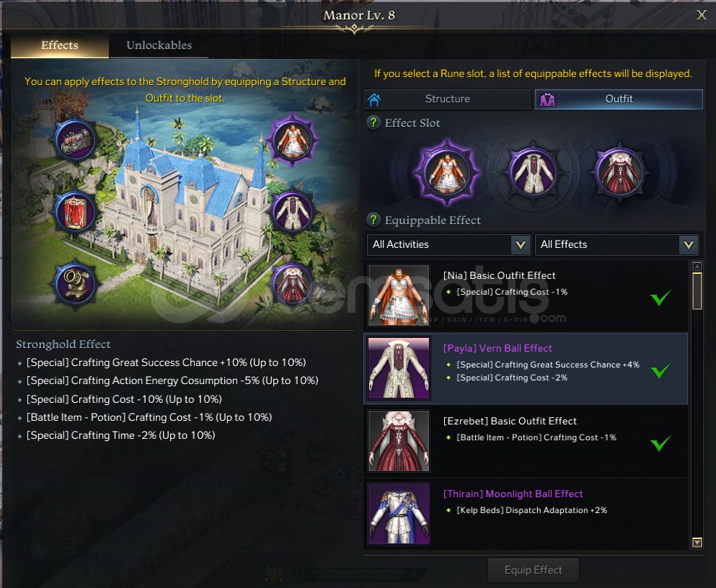This screenshot has width=716, height=588.
Task: Toggle the Ezrebet Basic Outfit Effect checkmark
Action: tap(660, 442)
